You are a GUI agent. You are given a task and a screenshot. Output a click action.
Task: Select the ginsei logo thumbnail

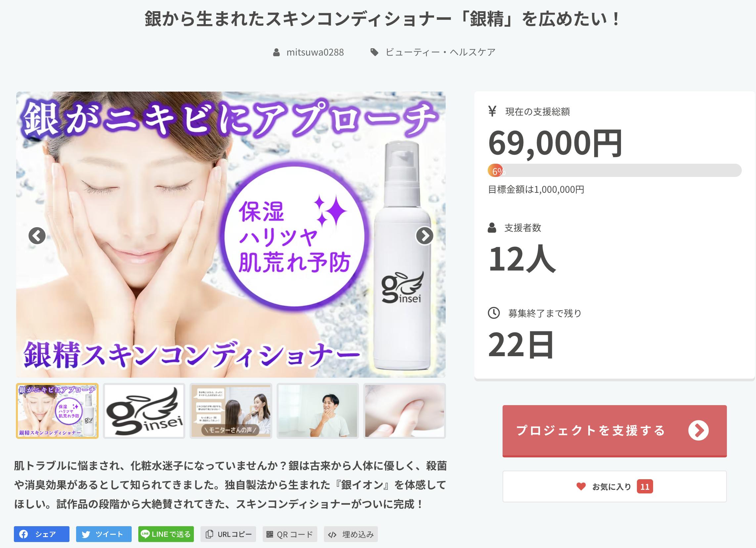144,411
